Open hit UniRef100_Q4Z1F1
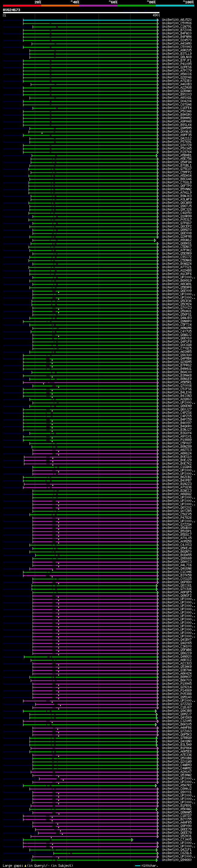197x868 pixels. tap(177, 850)
